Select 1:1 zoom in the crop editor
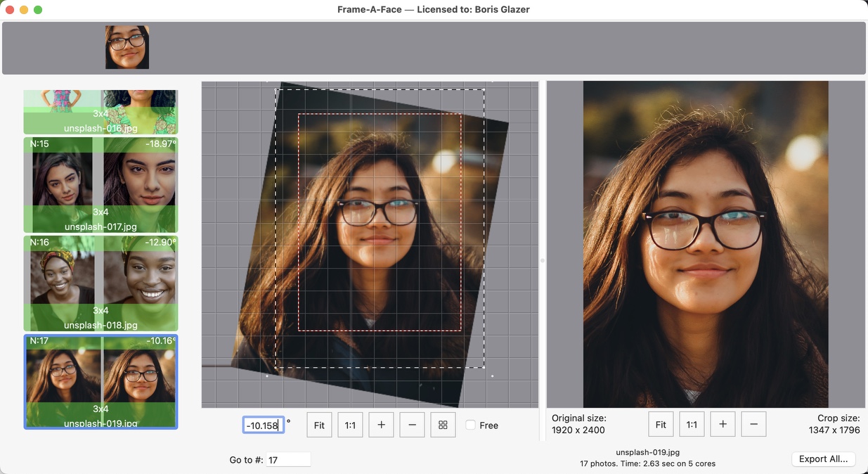The image size is (868, 474). tap(350, 425)
